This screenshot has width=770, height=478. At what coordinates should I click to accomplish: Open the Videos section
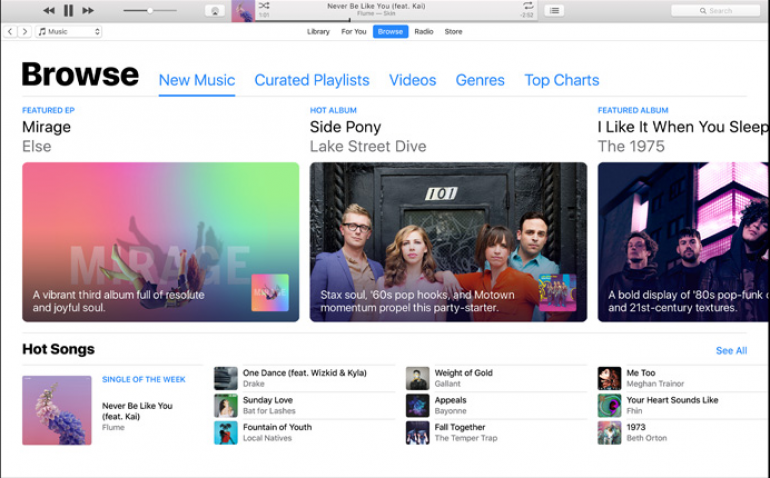(412, 80)
